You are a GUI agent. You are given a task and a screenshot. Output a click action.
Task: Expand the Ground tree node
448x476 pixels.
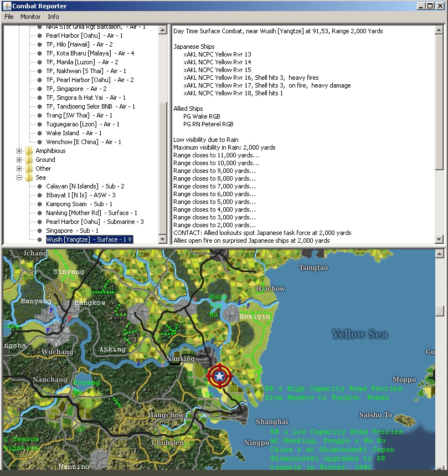coord(19,160)
